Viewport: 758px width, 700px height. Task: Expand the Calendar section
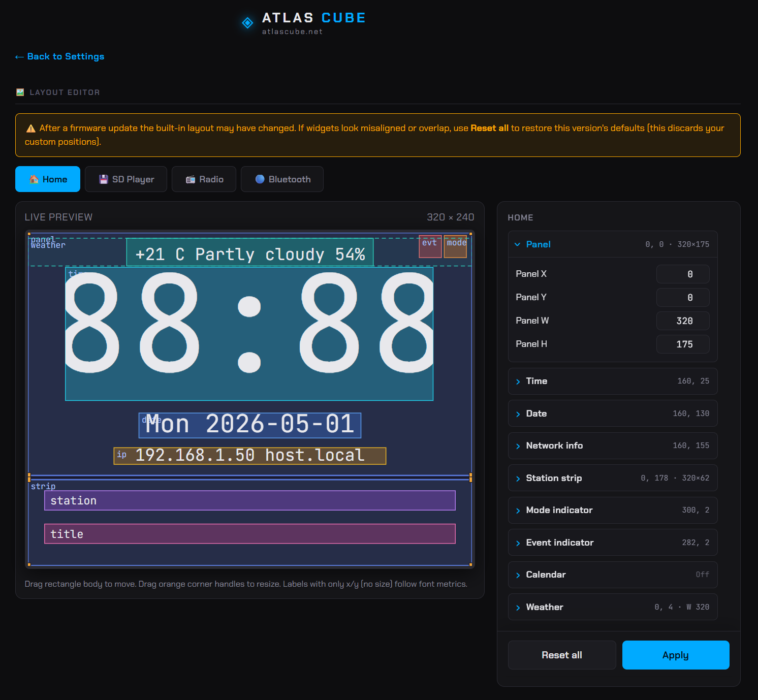pyautogui.click(x=613, y=575)
